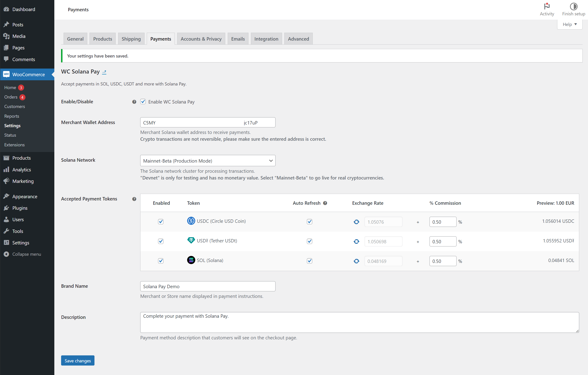Viewport: 588px width, 375px height.
Task: Toggle SOL enabled checkbox
Action: (161, 261)
